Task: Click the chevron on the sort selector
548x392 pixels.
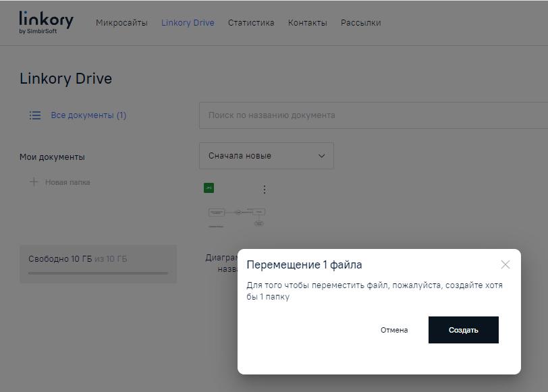Action: point(321,156)
